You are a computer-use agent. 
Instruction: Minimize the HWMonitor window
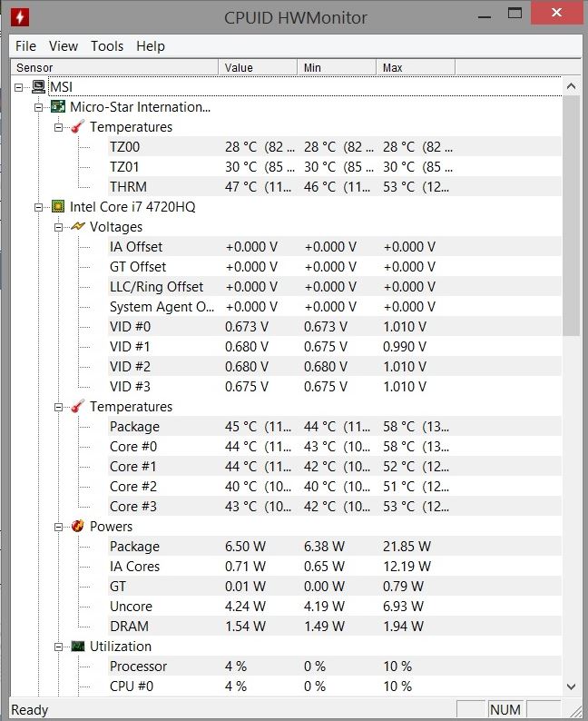485,17
